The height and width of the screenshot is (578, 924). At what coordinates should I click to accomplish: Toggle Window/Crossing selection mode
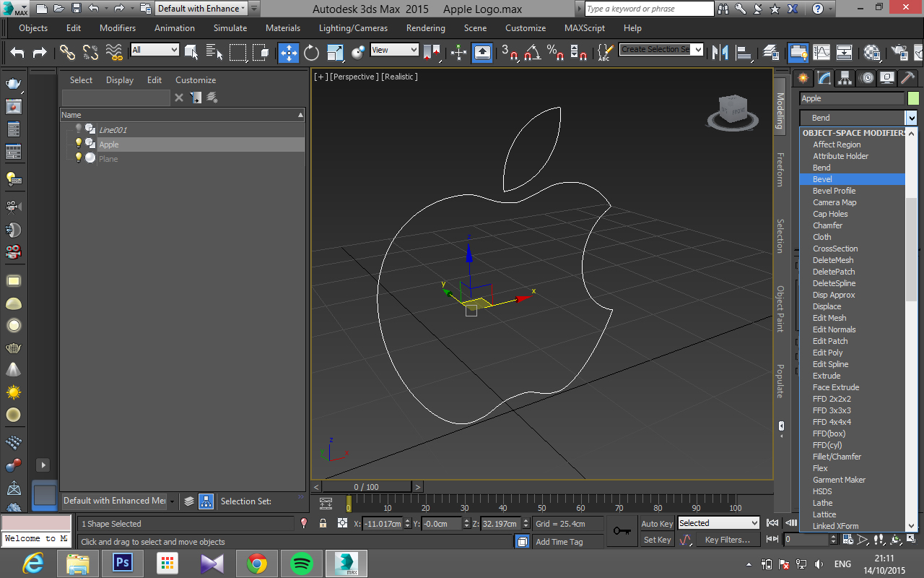coord(261,52)
